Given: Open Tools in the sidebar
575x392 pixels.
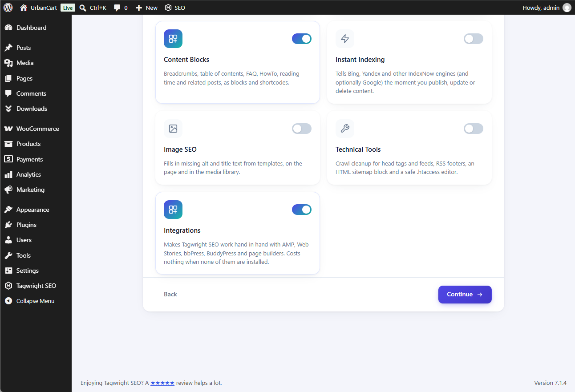Looking at the screenshot, I should (36, 255).
